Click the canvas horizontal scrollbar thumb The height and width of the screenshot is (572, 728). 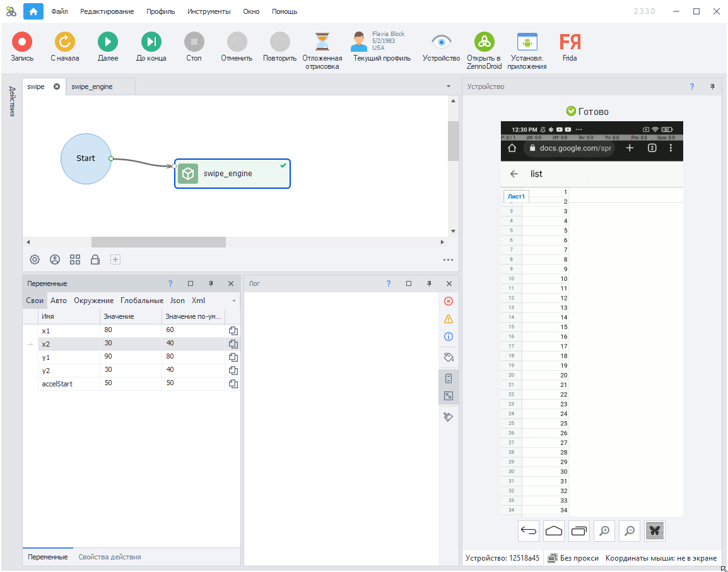coord(158,242)
